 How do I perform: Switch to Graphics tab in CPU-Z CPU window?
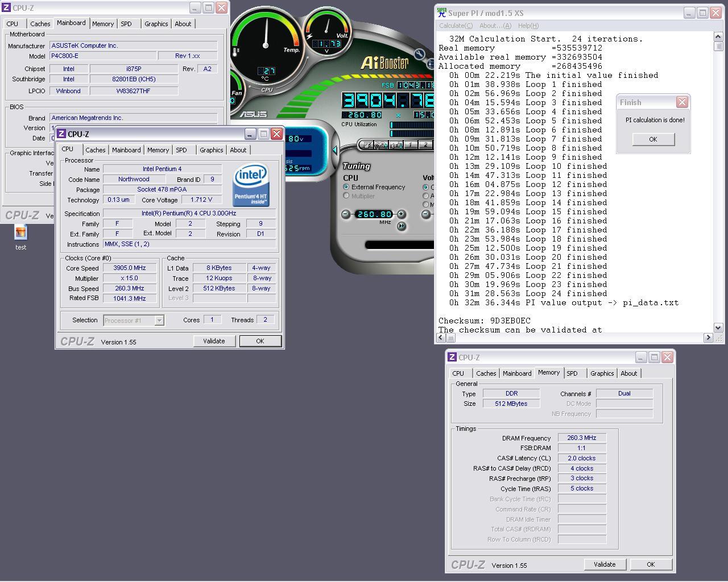(212, 150)
